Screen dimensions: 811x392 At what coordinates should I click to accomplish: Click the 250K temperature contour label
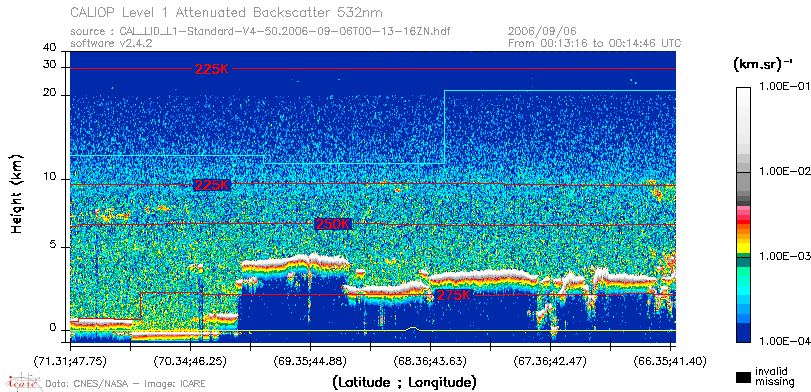[x=333, y=224]
